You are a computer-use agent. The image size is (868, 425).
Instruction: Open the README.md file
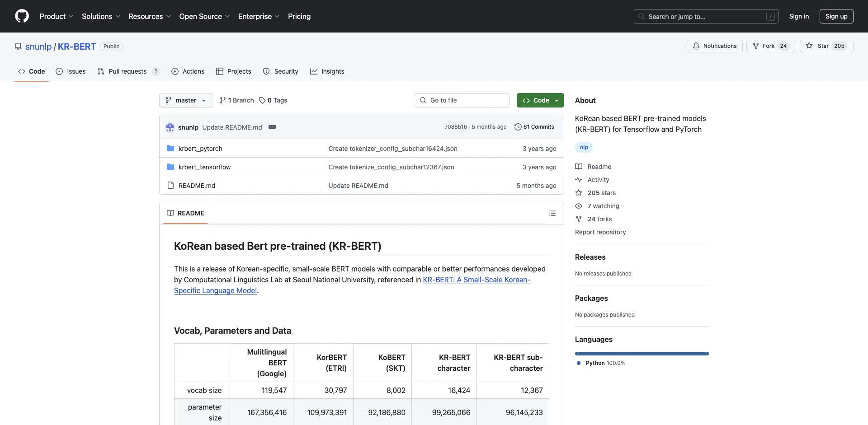[x=197, y=186]
